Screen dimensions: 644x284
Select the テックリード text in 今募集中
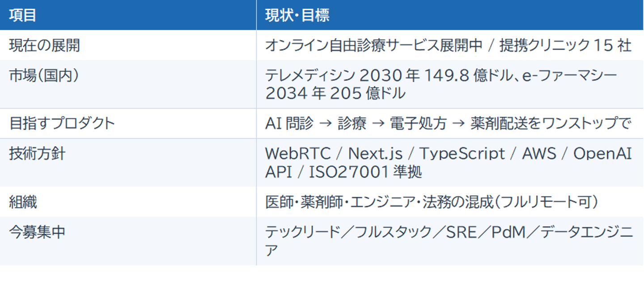[x=303, y=232]
